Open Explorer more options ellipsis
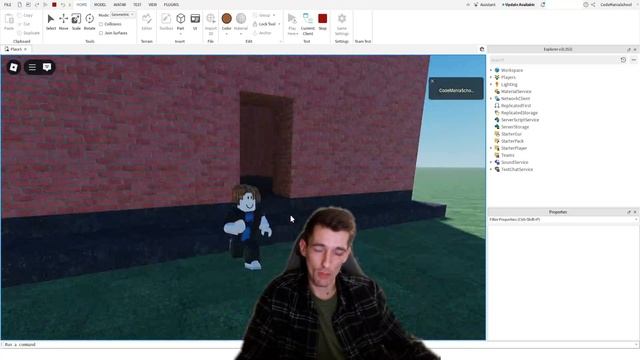 tap(633, 60)
